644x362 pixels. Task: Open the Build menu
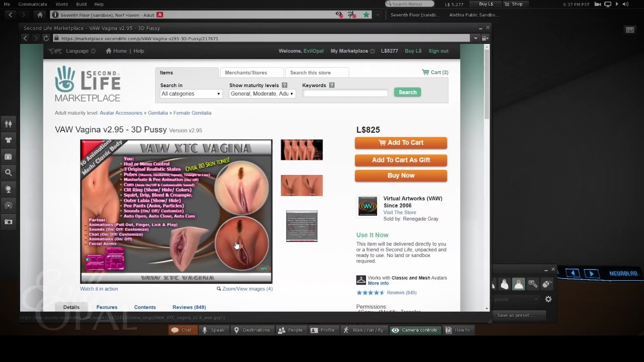(82, 4)
